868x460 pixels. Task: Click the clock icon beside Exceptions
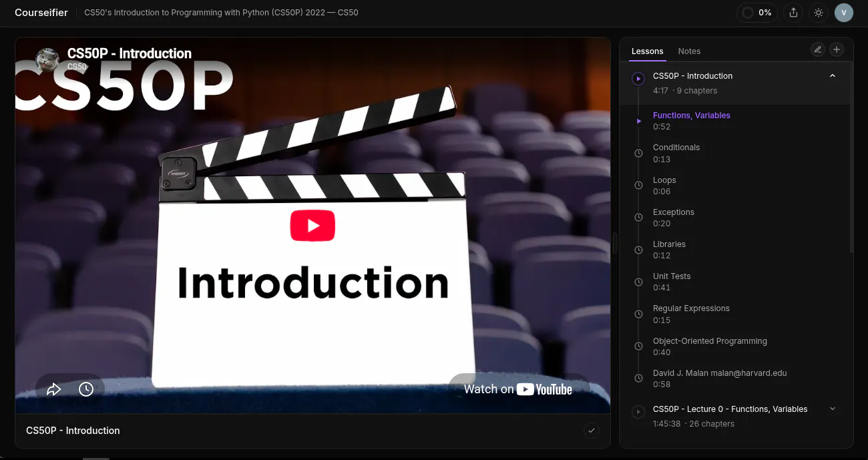638,218
